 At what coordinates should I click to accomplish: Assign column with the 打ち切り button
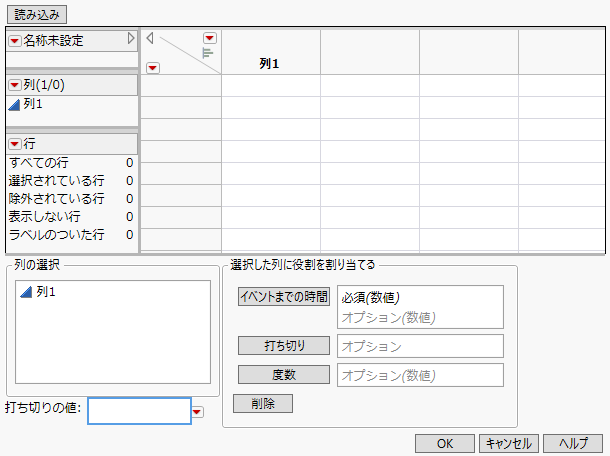pyautogui.click(x=284, y=346)
